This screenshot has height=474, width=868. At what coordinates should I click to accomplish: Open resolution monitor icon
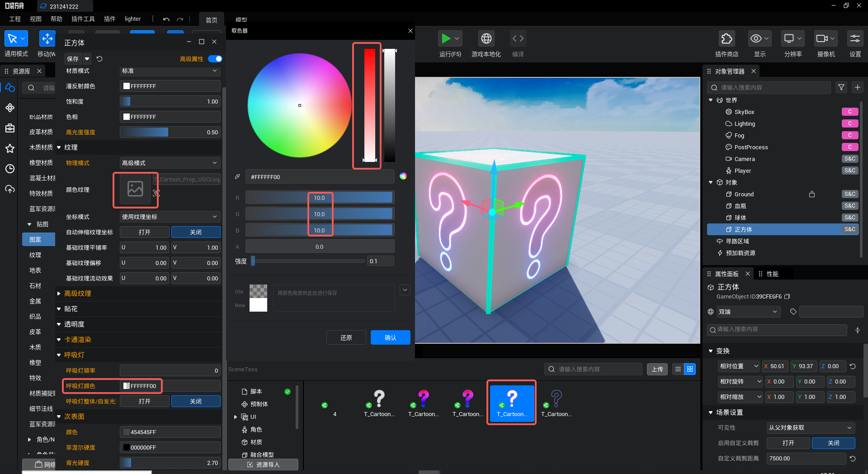point(789,38)
